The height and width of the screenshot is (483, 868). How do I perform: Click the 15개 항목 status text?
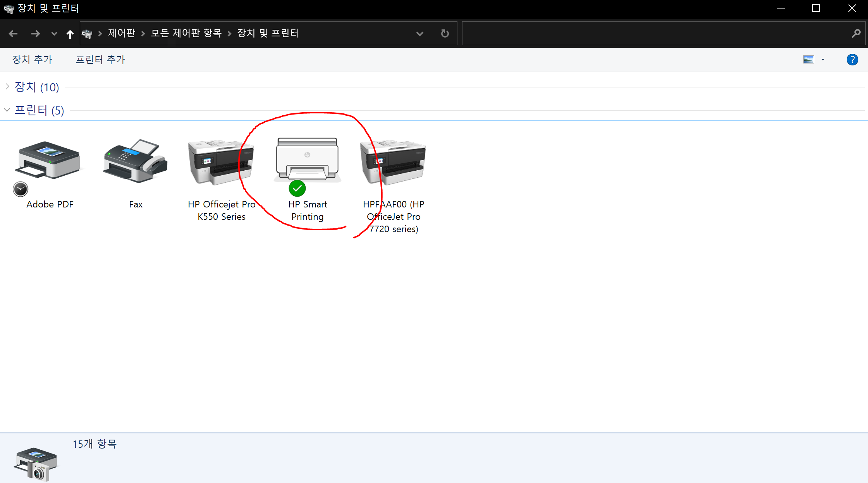(x=95, y=444)
